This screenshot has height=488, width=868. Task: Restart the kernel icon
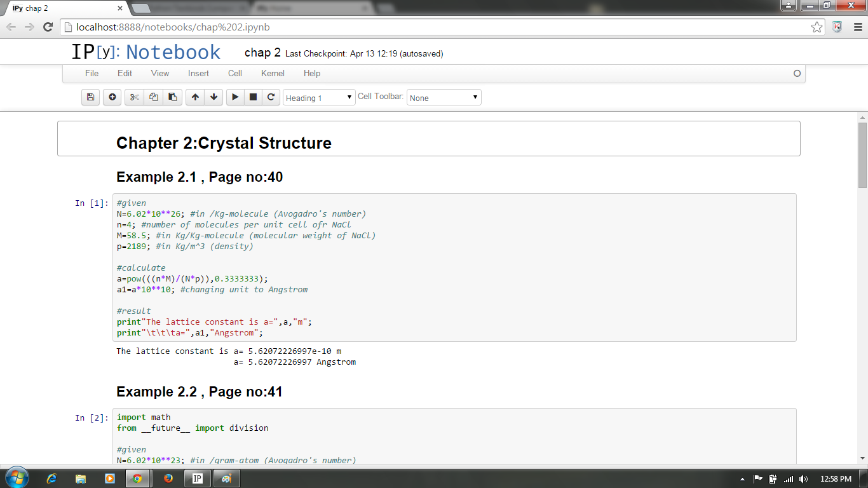(x=271, y=97)
